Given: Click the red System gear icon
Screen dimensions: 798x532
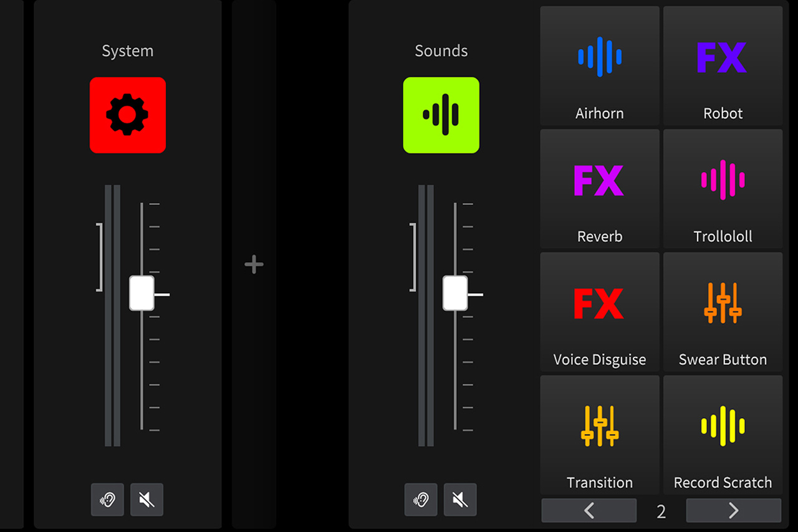Looking at the screenshot, I should pos(128,115).
